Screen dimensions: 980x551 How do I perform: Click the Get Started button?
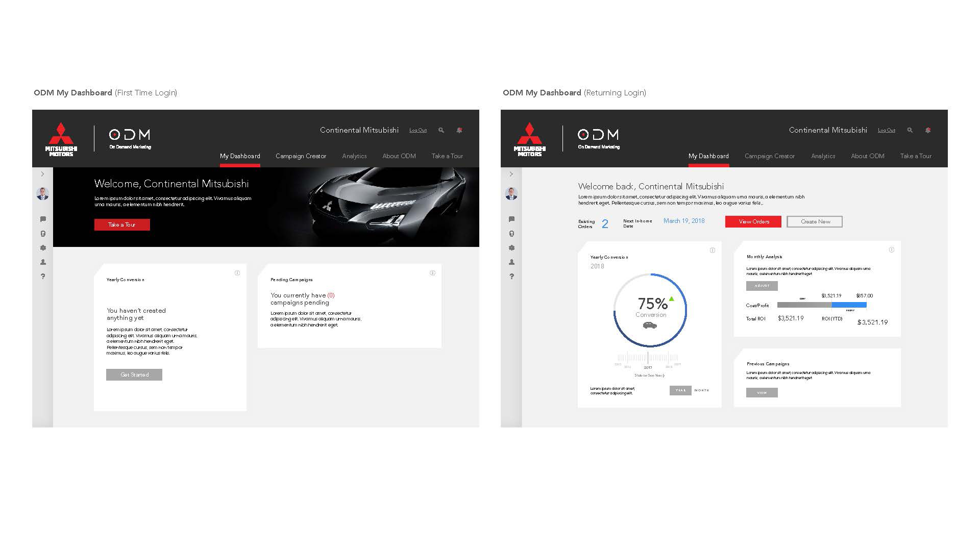(x=134, y=374)
